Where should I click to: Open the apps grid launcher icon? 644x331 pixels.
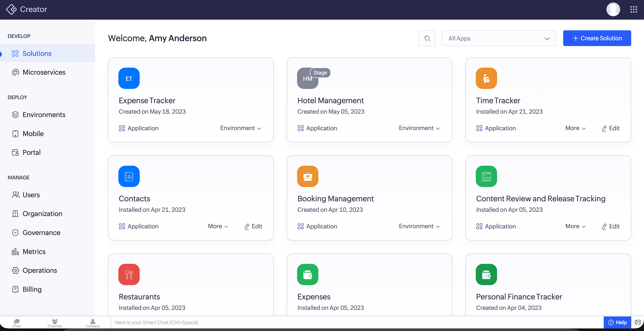634,10
